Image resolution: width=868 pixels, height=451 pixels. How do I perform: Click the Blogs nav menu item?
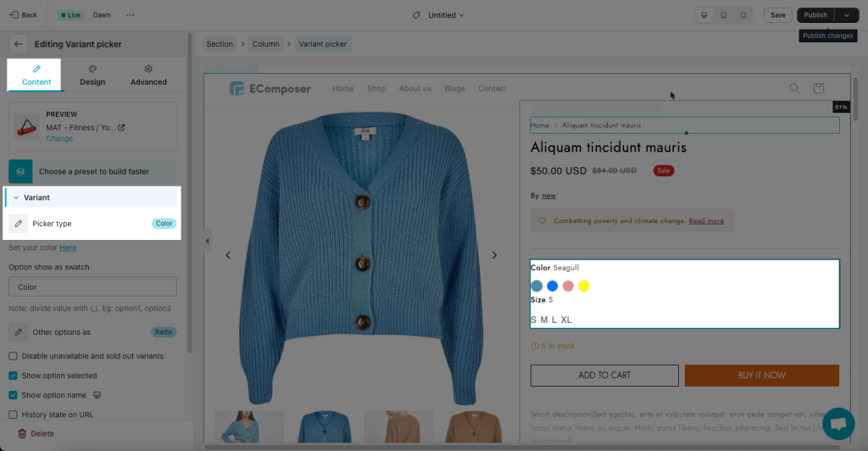click(x=454, y=88)
